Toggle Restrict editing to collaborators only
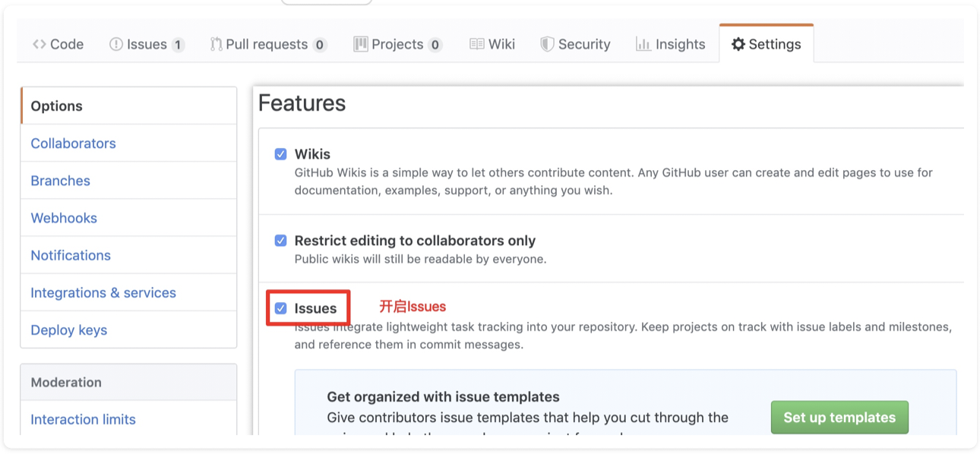 tap(281, 241)
